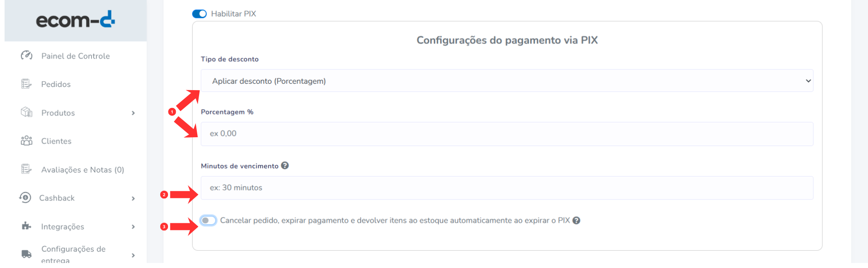868x268 pixels.
Task: Enable the automatic cancel pedido toggle
Action: click(208, 220)
